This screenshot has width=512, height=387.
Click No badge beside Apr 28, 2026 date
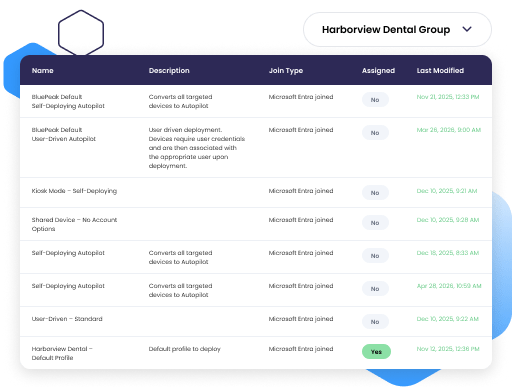click(x=375, y=289)
